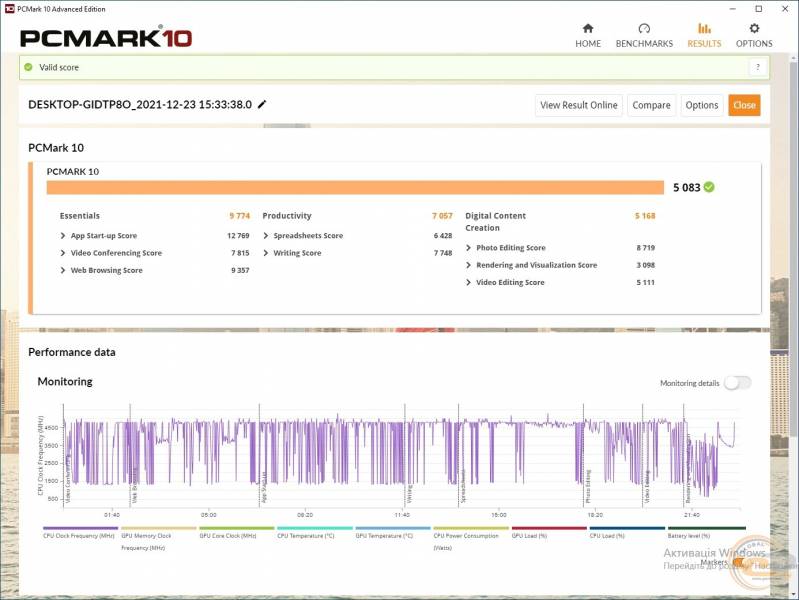Click the Digital Content Creation score 5 168
The height and width of the screenshot is (600, 799).
click(x=645, y=216)
